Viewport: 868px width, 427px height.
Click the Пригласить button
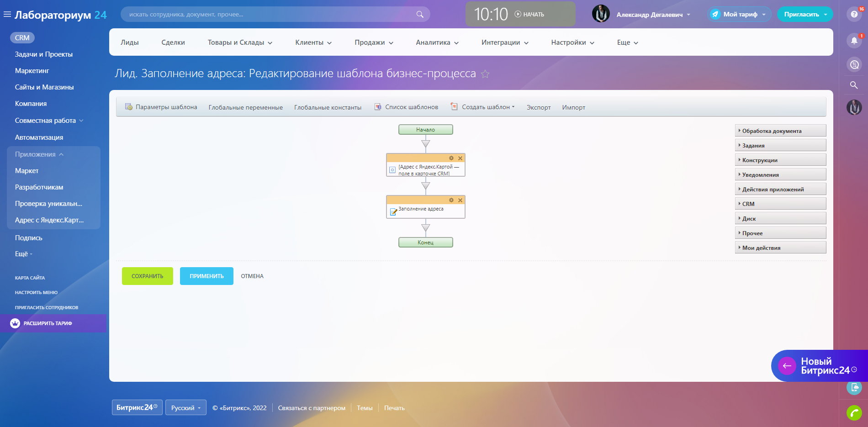coord(805,14)
